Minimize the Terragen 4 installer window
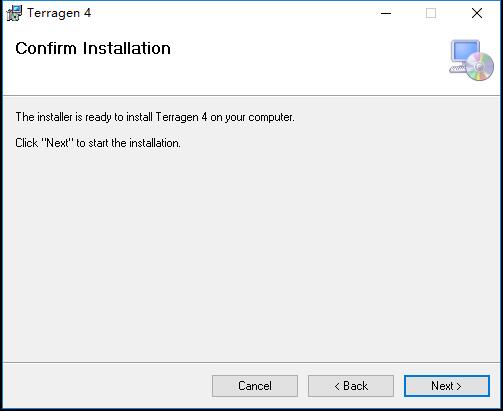The image size is (503, 411). [386, 13]
